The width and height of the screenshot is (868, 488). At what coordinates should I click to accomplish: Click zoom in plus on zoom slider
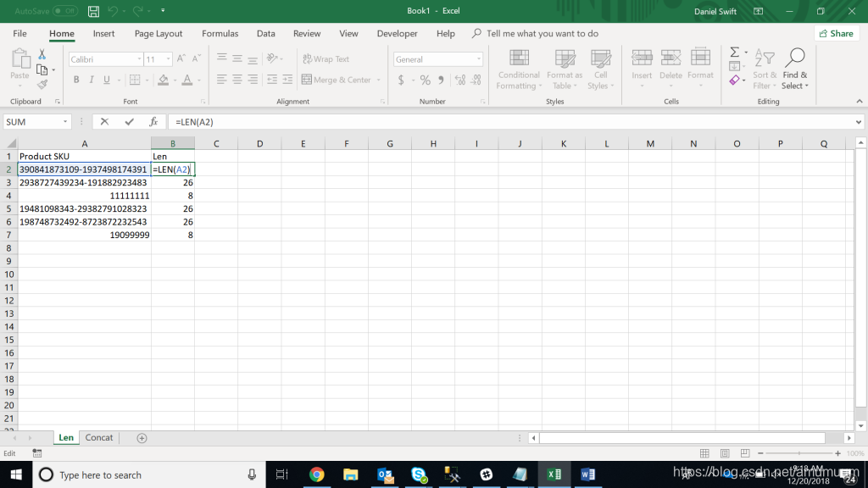point(837,453)
